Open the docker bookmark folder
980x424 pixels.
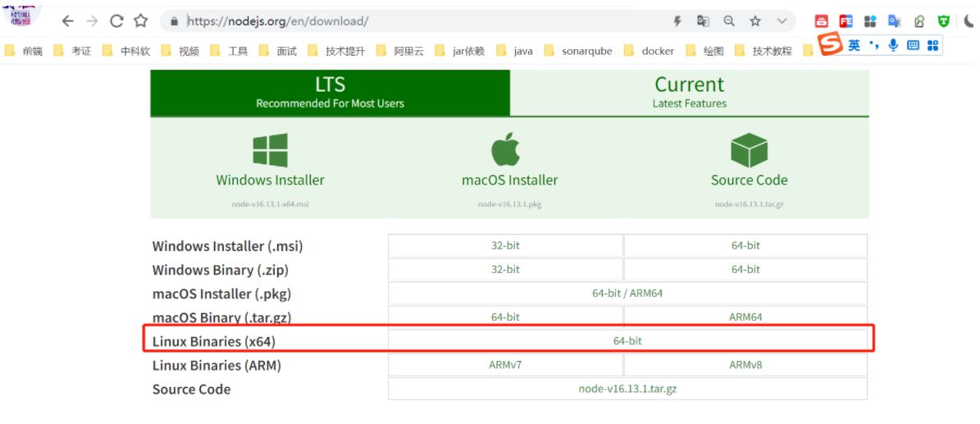pos(650,51)
